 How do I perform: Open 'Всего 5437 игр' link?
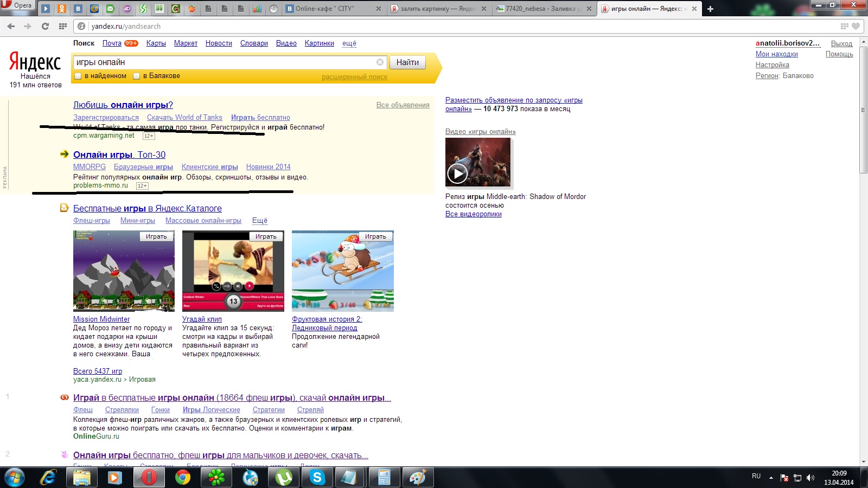point(98,371)
